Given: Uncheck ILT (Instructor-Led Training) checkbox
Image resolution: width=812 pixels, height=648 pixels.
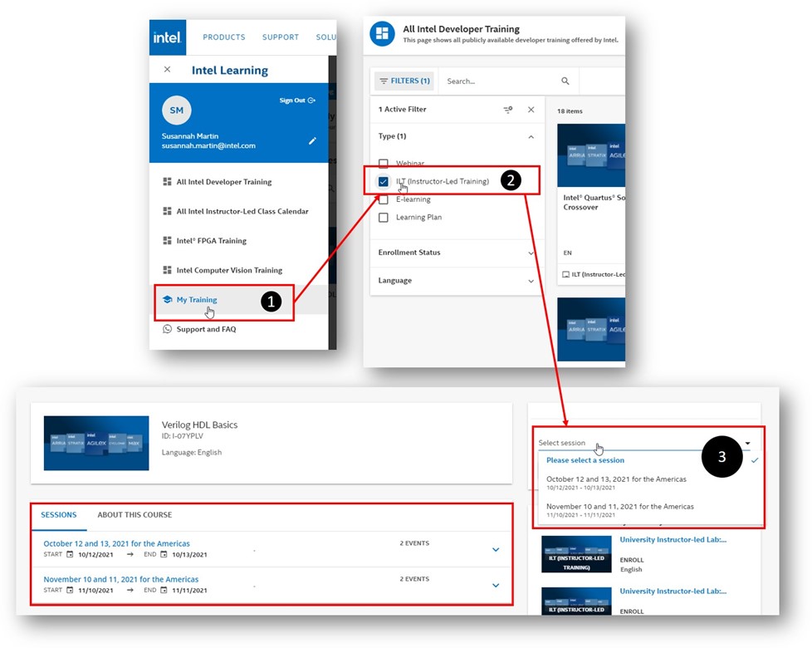Looking at the screenshot, I should [x=384, y=182].
